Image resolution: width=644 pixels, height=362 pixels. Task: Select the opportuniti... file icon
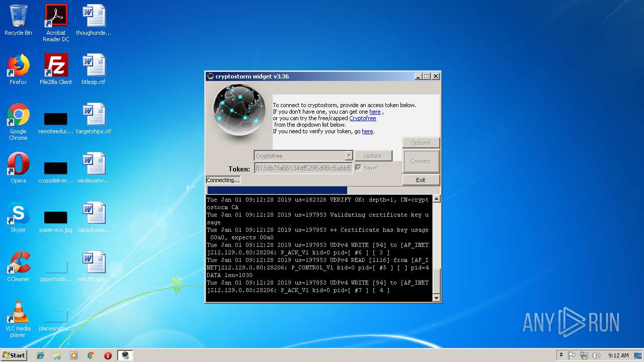[x=56, y=270]
